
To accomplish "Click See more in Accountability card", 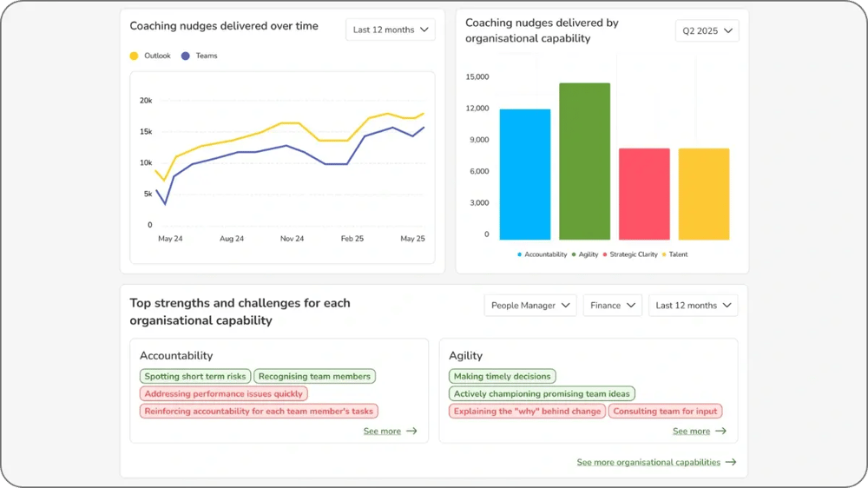I will 390,431.
